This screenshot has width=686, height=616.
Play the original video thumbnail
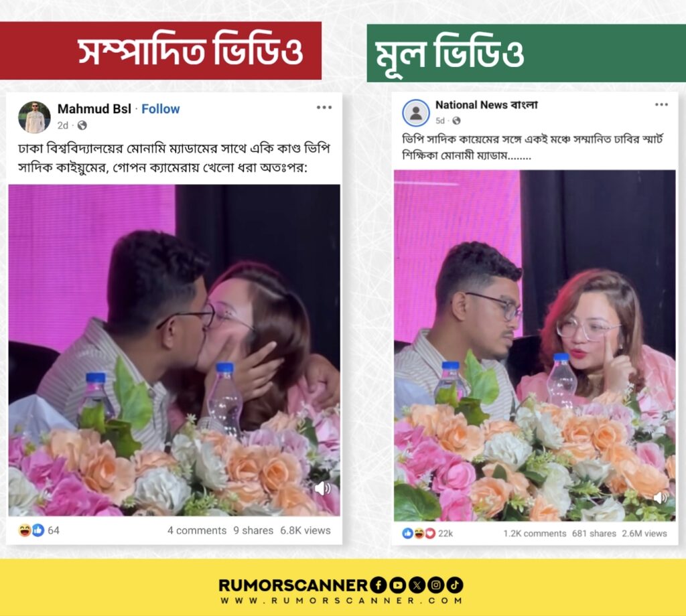pyautogui.click(x=535, y=345)
